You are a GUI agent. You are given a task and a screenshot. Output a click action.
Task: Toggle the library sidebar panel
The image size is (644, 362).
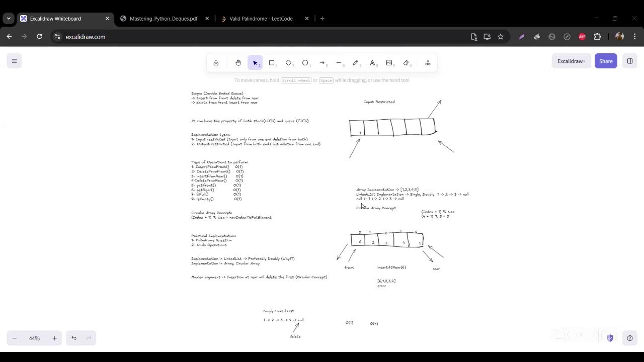pyautogui.click(x=629, y=61)
